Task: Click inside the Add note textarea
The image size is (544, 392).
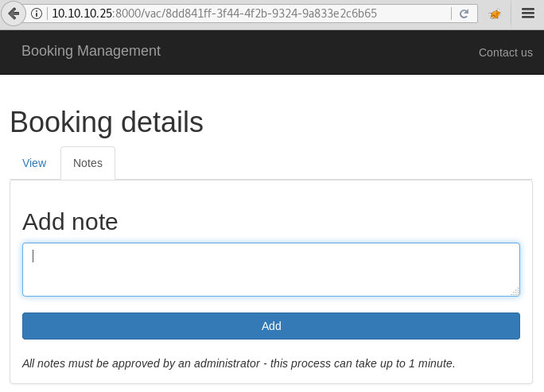Action: coord(270,270)
